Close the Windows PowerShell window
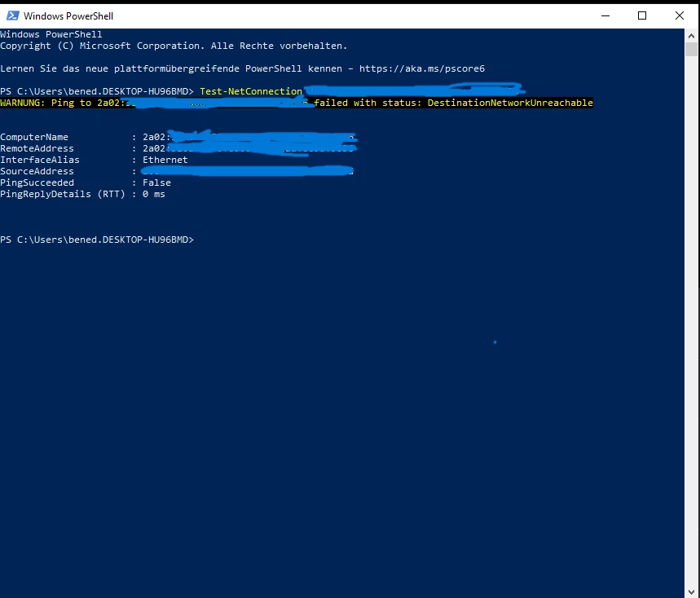700x598 pixels. tap(680, 15)
